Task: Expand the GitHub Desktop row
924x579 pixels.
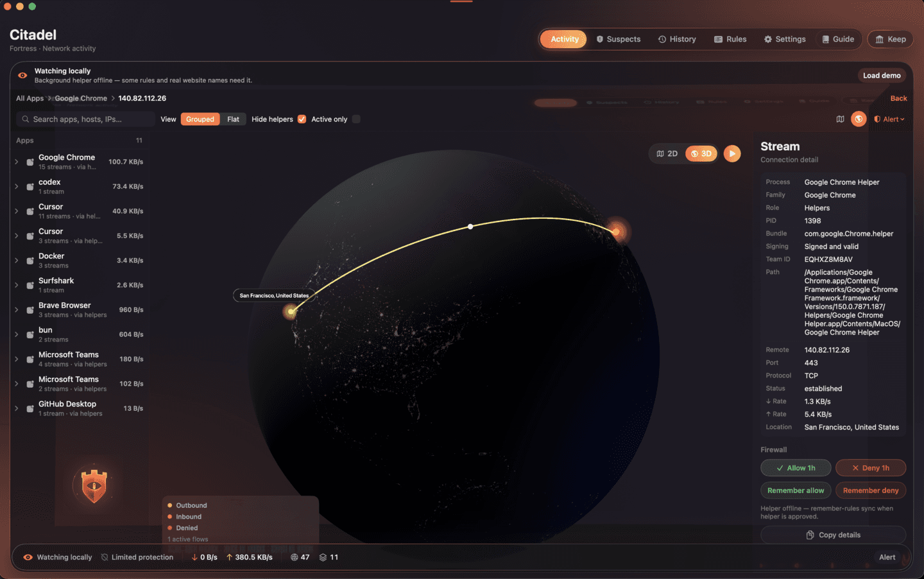Action: point(17,409)
